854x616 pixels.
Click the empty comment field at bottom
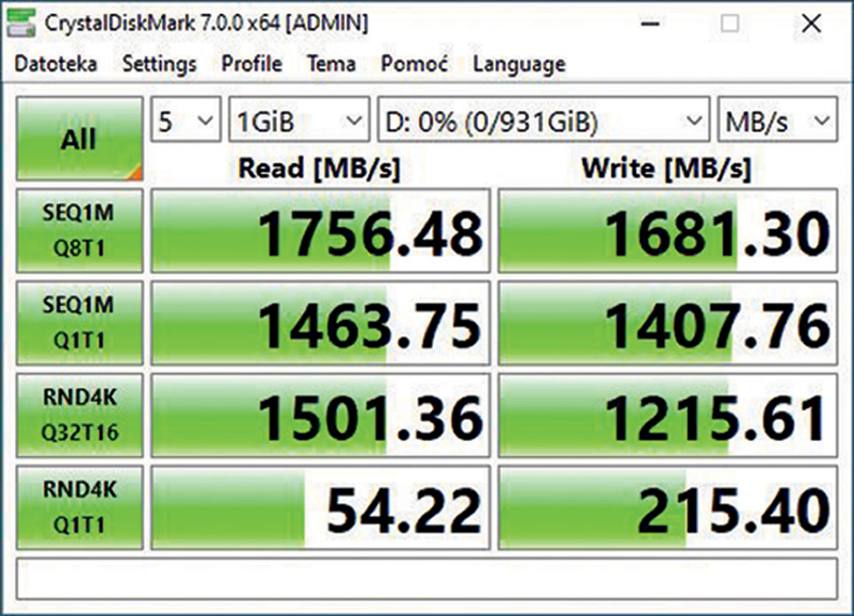pyautogui.click(x=427, y=578)
